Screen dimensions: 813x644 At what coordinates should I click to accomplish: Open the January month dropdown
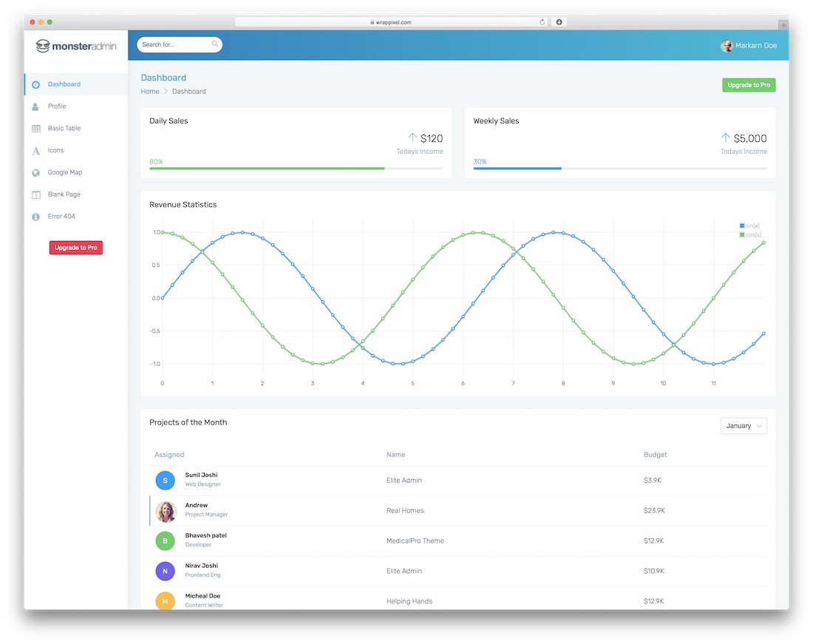pyautogui.click(x=744, y=426)
